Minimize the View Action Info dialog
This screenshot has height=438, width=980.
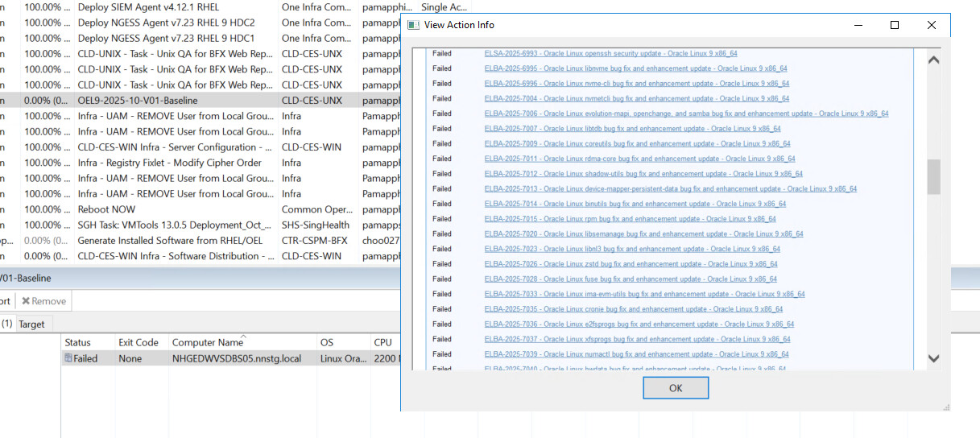pyautogui.click(x=857, y=25)
